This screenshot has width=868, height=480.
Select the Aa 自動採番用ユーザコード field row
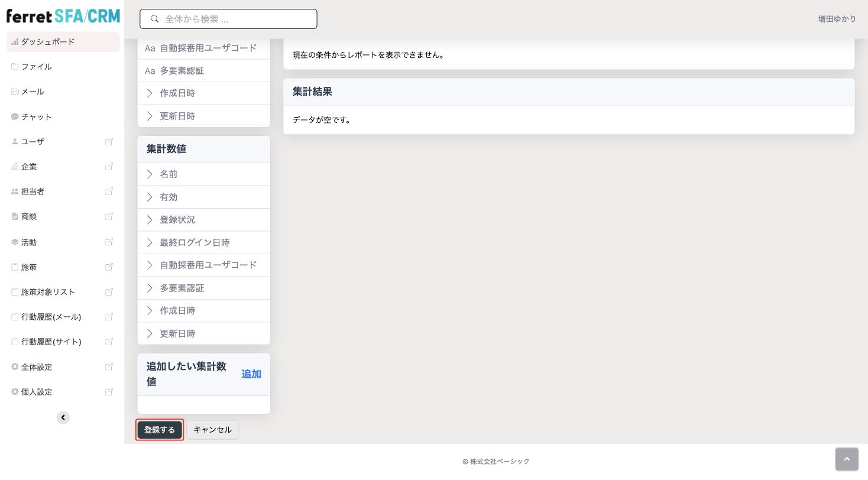coord(203,48)
